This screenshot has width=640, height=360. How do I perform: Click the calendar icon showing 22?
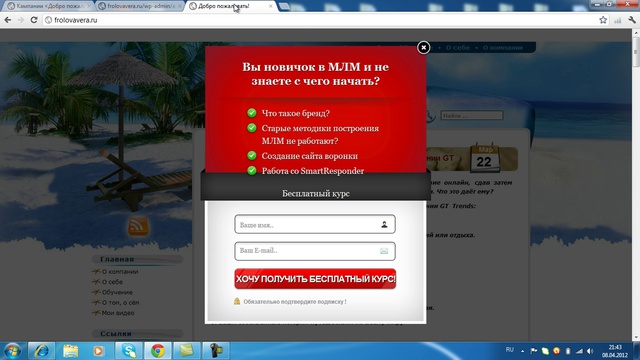pos(484,158)
